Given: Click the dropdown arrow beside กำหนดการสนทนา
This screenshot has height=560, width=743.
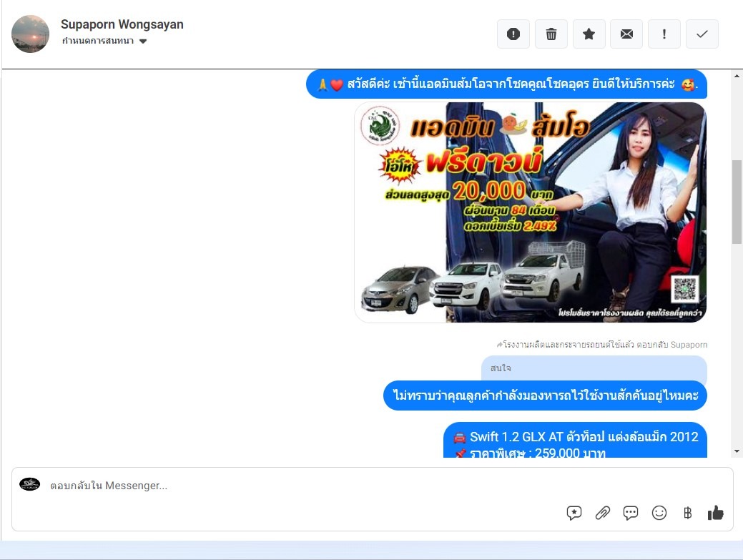Looking at the screenshot, I should (143, 41).
